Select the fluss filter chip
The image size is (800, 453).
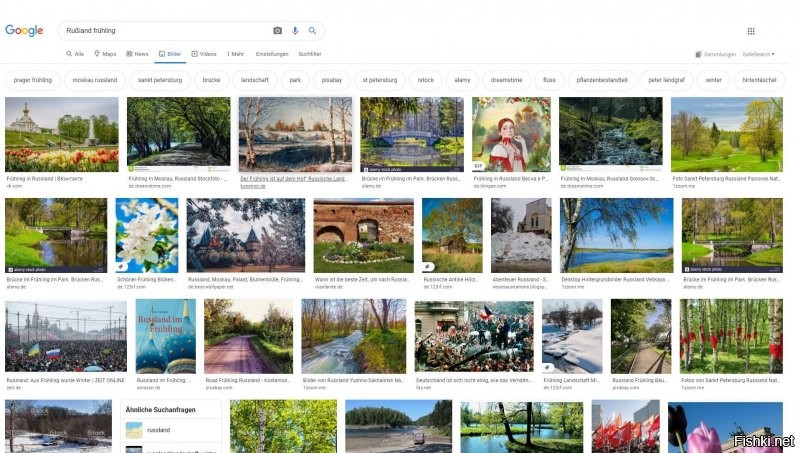(x=549, y=80)
